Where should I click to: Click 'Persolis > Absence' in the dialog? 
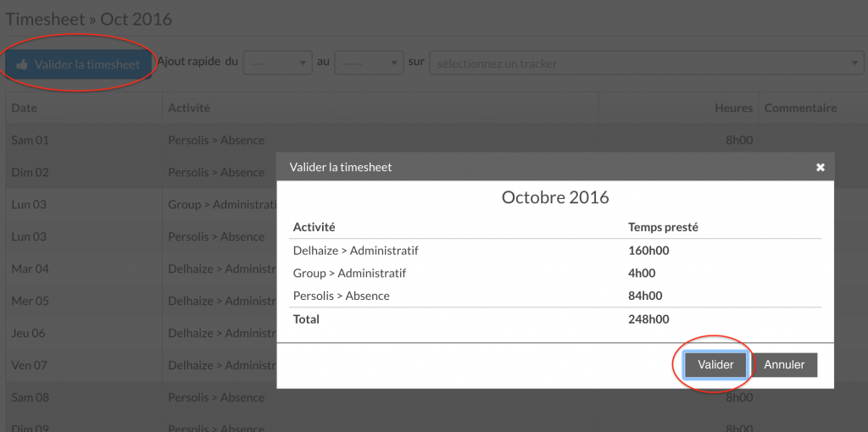[x=341, y=296]
